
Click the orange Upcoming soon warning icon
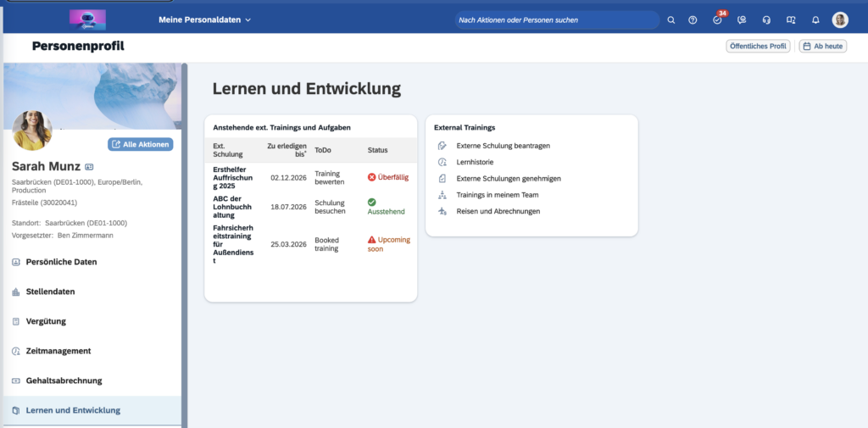371,240
